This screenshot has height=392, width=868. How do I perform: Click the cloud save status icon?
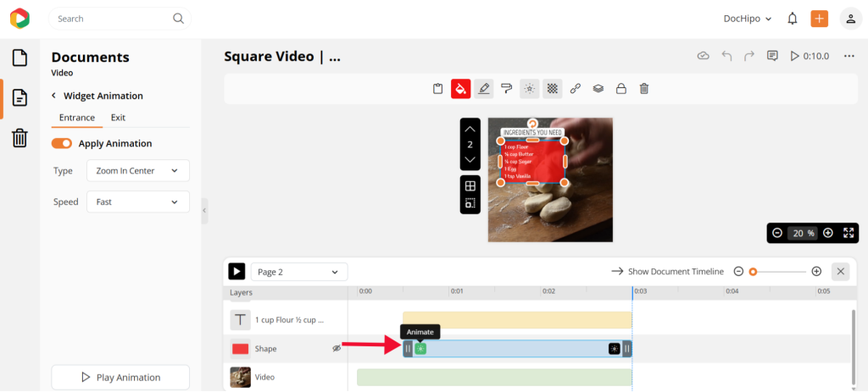click(x=703, y=56)
